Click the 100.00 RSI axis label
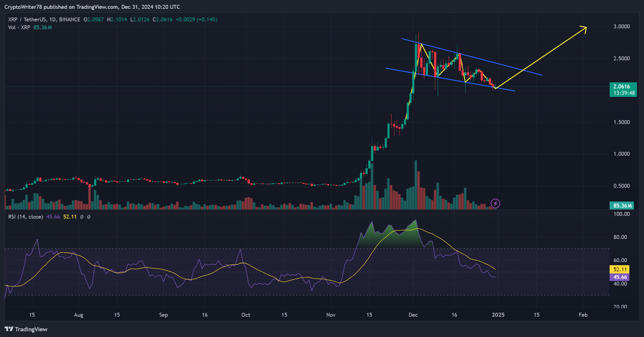The width and height of the screenshot is (644, 337). point(621,214)
